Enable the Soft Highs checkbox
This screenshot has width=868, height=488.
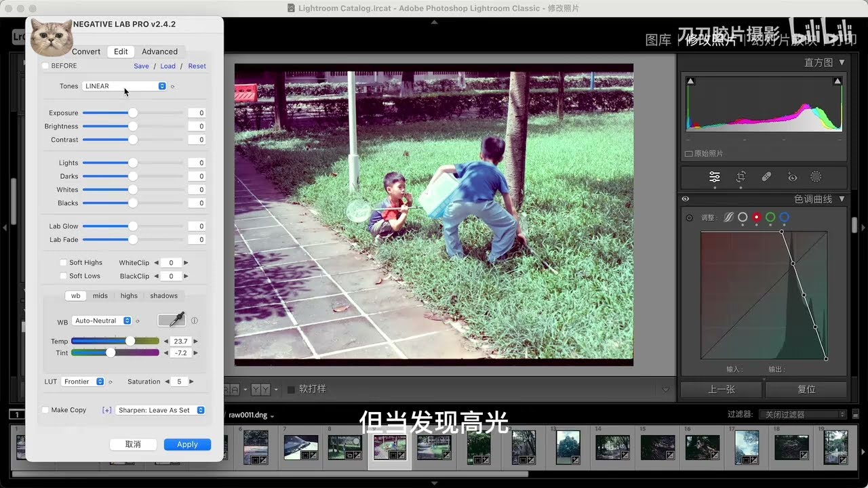tap(63, 262)
